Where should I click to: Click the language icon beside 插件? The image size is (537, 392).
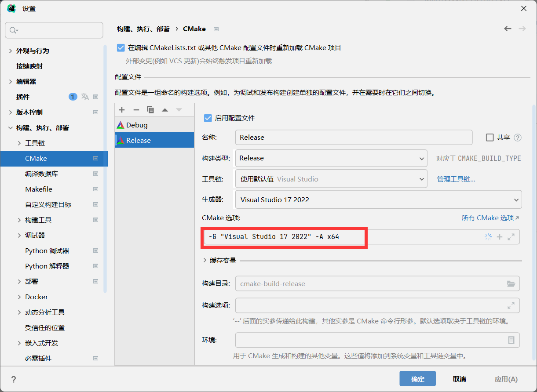click(x=85, y=97)
